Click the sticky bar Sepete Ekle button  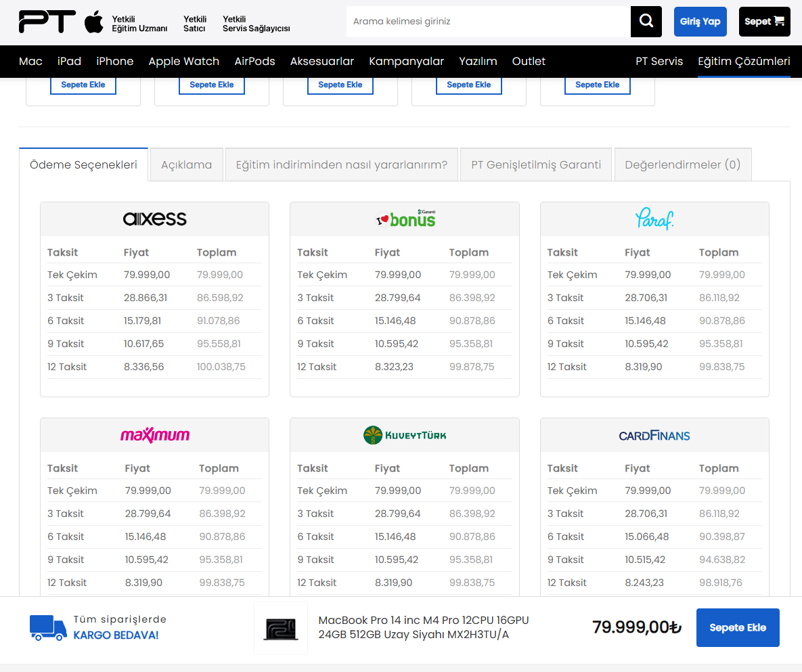[x=738, y=627]
